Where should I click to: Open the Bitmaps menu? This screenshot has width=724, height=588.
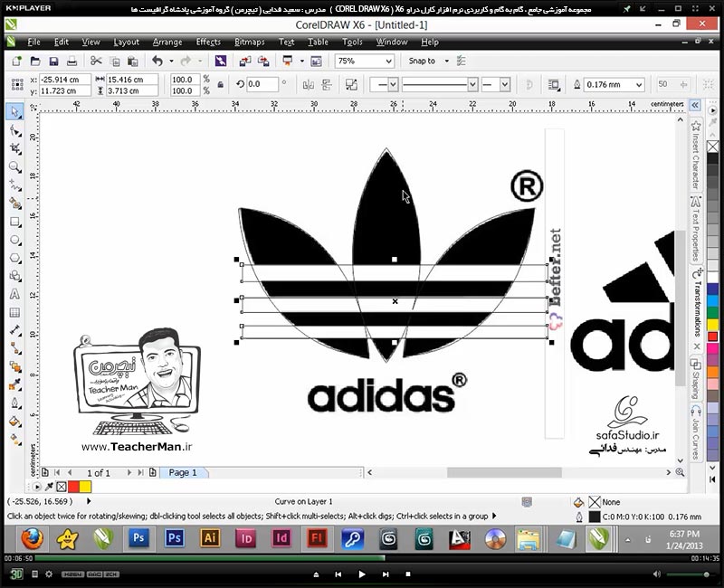(250, 42)
